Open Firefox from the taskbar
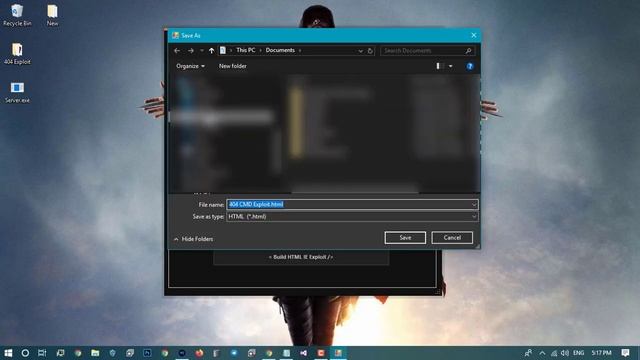Viewport: 640px width, 360px height. 199,353
